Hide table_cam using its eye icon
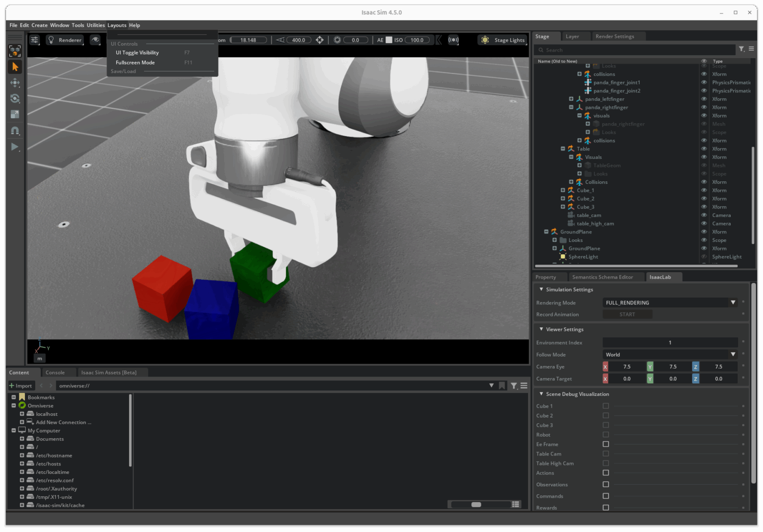 coord(704,215)
